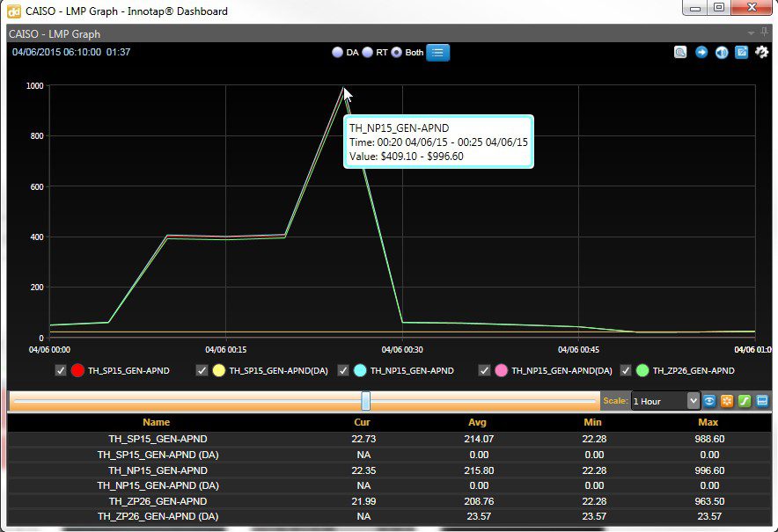Click the Avg value 208.76
778x532 pixels.
pyautogui.click(x=479, y=501)
